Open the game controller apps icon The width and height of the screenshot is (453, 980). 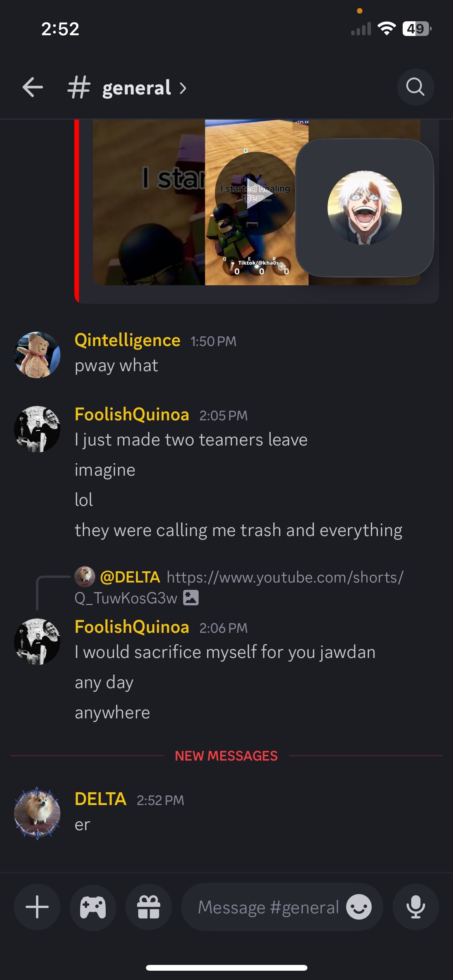coord(93,907)
